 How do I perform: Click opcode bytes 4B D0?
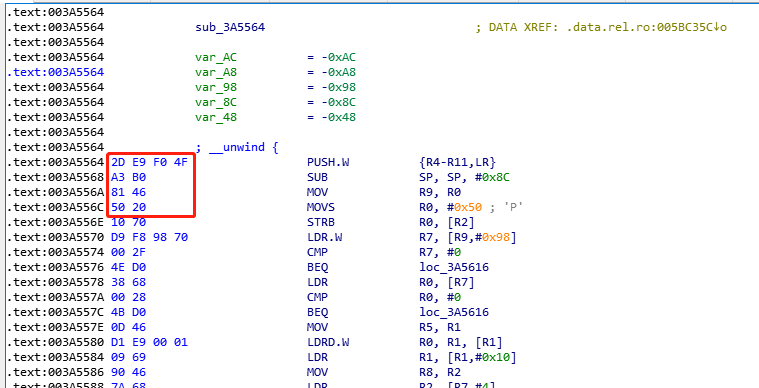click(x=128, y=313)
